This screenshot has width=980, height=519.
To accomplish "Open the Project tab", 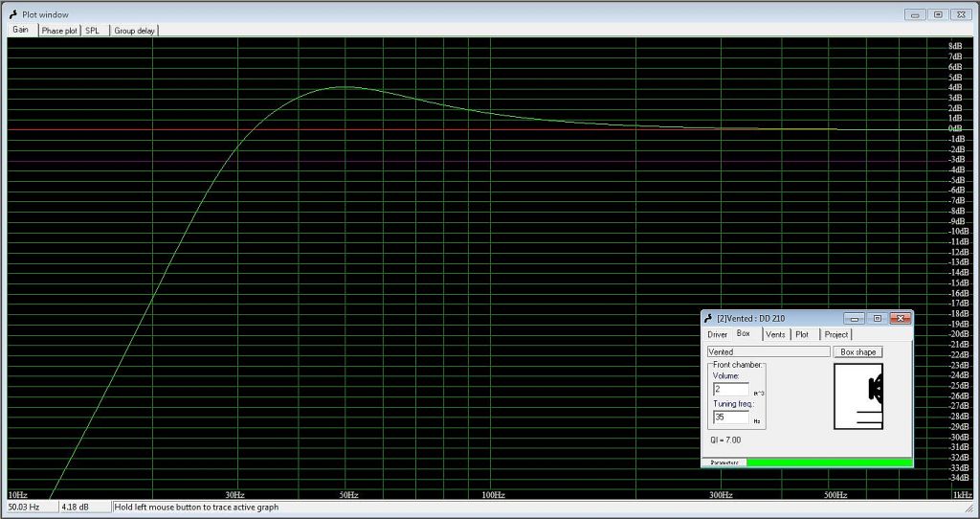I will pyautogui.click(x=835, y=334).
